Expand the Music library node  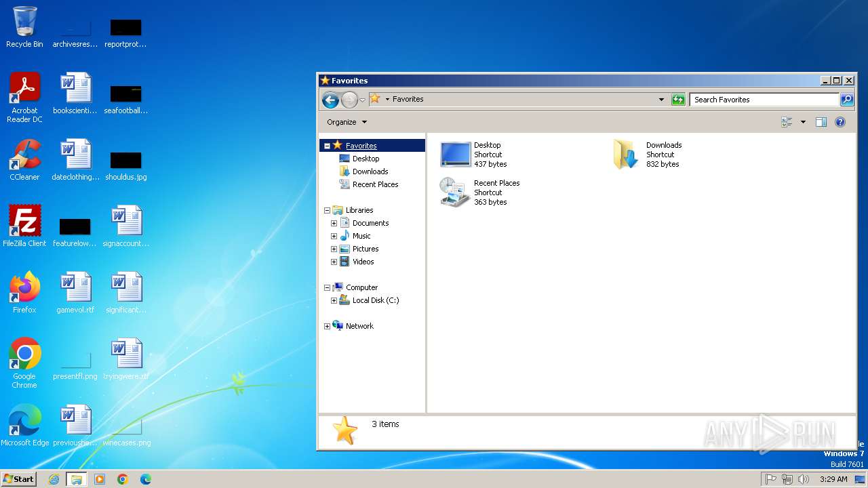(x=334, y=236)
